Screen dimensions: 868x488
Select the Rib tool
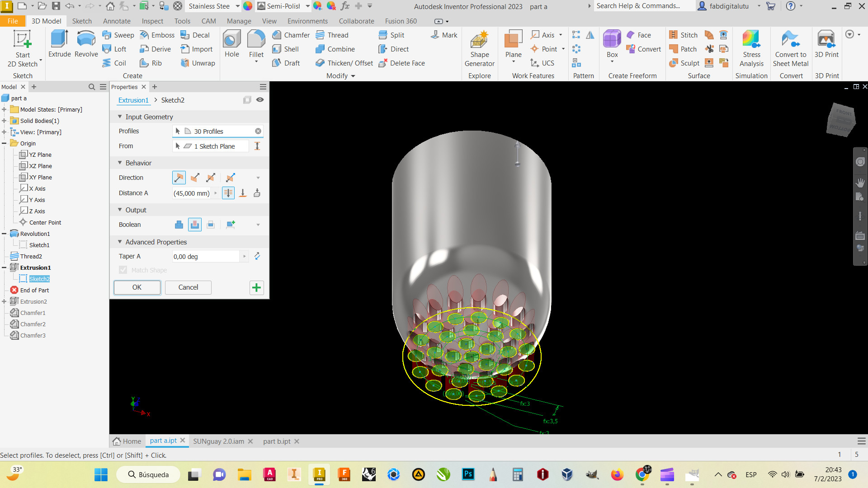click(x=151, y=63)
